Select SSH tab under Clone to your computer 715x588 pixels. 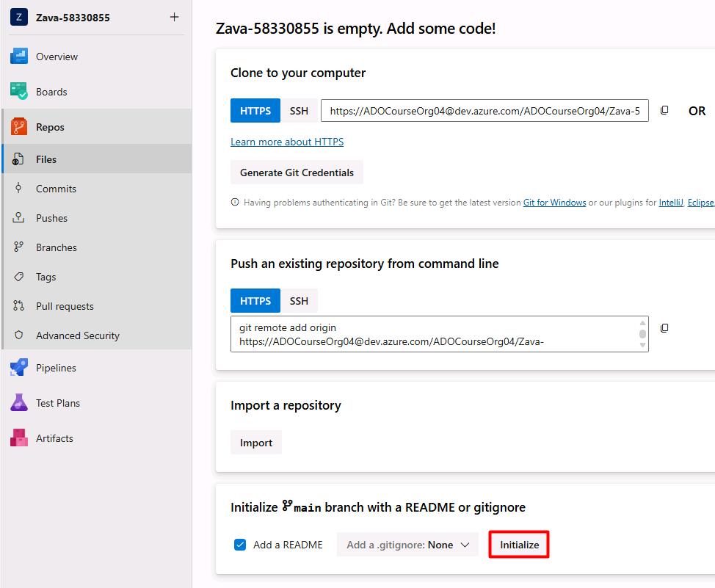pyautogui.click(x=299, y=111)
